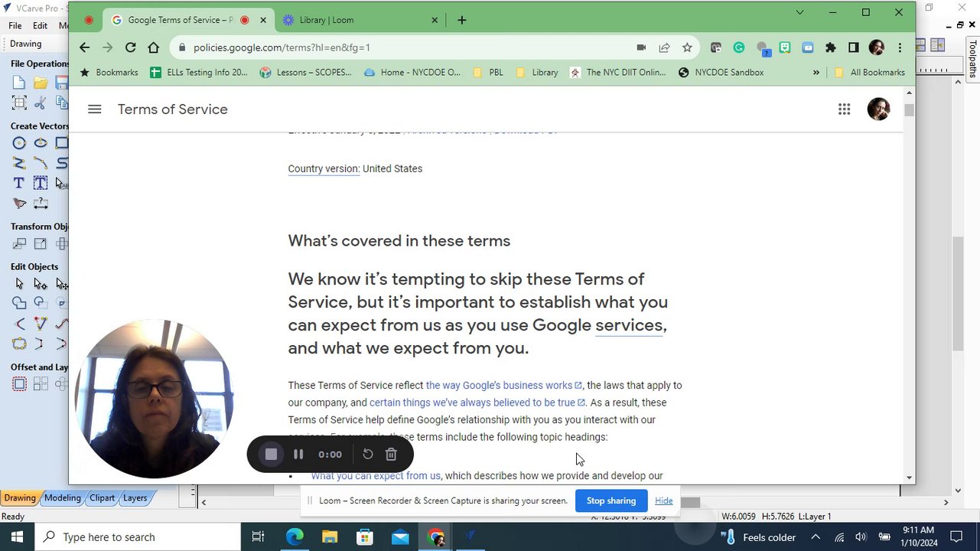Screen dimensions: 980x551
Task: Click Windows taskbar search box
Action: tap(138, 537)
